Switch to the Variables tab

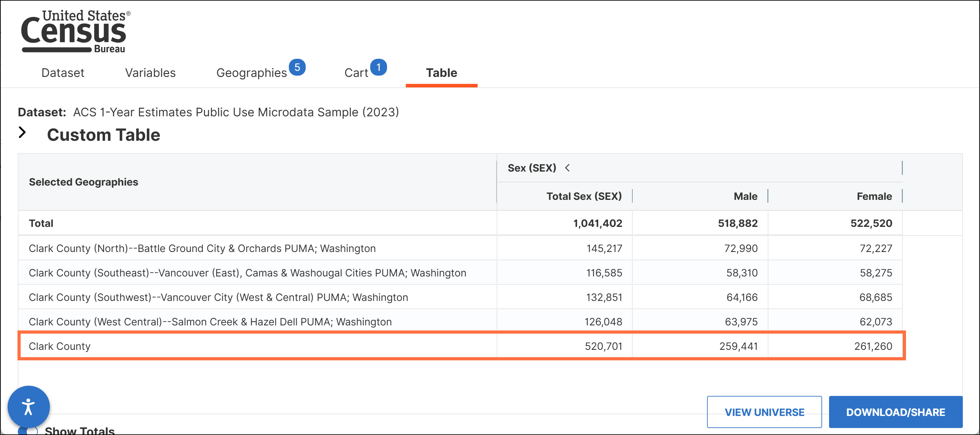(x=150, y=73)
